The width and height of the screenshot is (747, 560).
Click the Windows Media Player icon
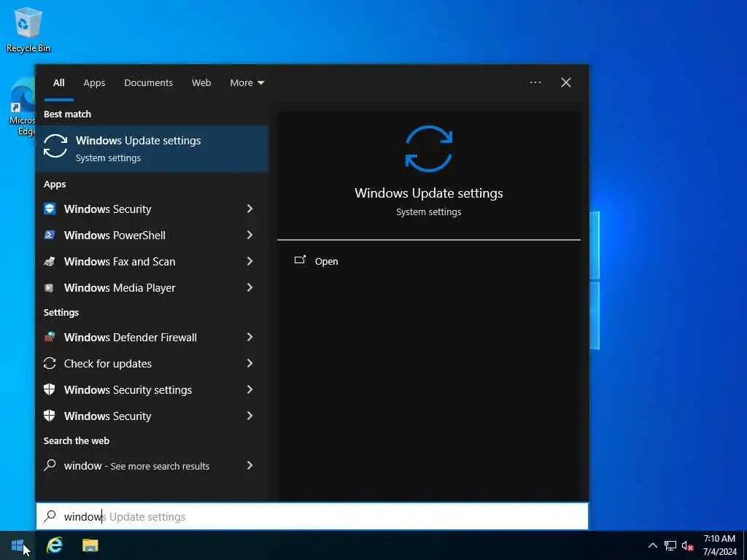[x=49, y=287]
